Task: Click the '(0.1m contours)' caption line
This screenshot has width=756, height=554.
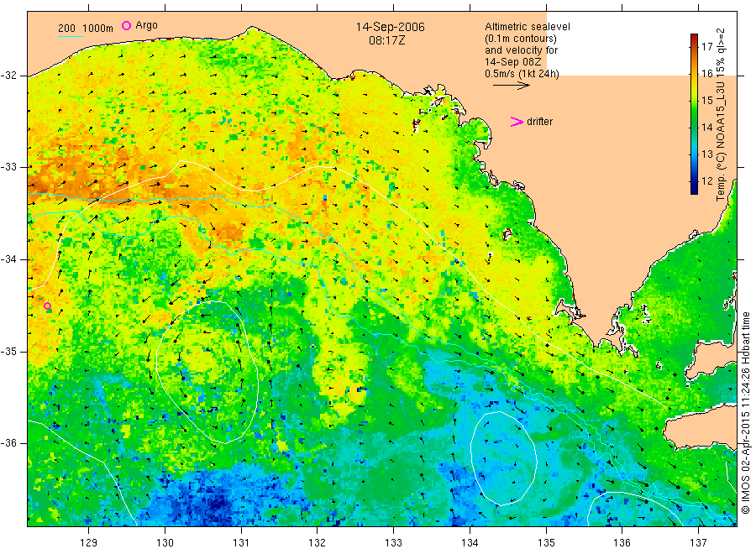Action: point(521,39)
